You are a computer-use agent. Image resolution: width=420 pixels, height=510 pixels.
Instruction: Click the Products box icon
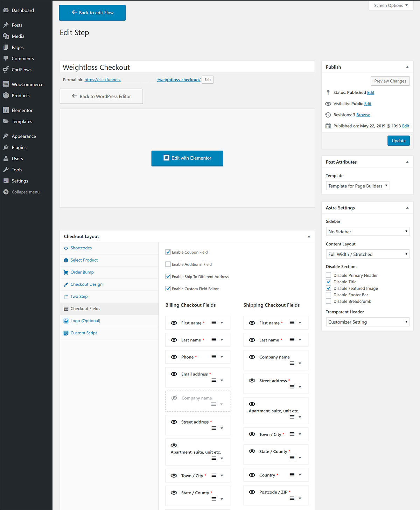6,95
